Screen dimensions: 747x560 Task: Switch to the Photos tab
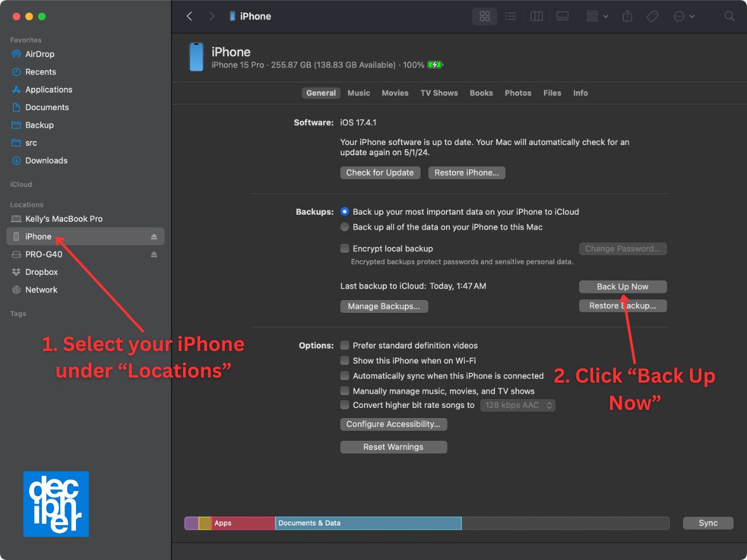tap(518, 93)
